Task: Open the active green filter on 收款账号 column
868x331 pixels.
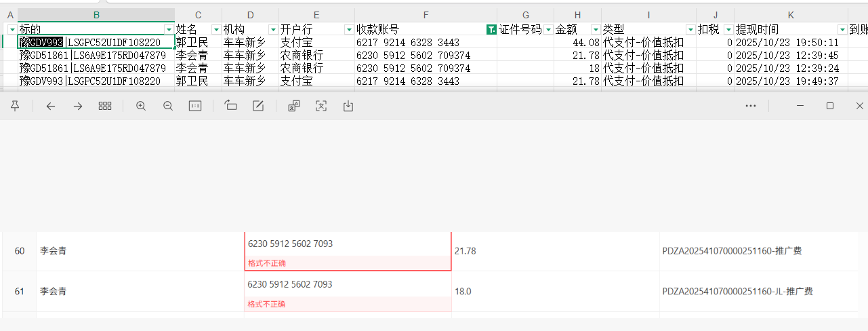Action: 491,29
